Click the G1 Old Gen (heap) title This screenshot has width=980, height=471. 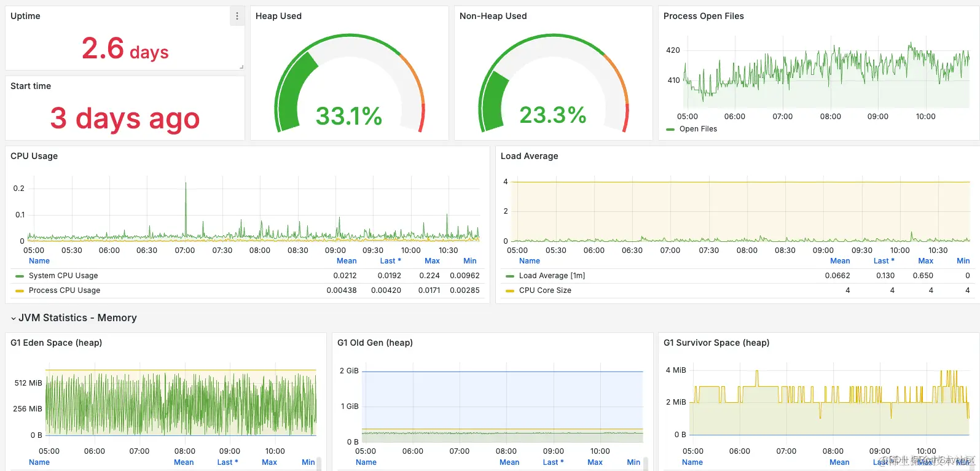click(375, 343)
